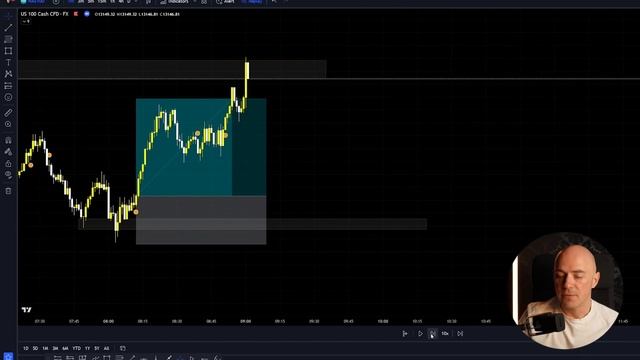Click the 08:00 label on time axis
The height and width of the screenshot is (360, 640).
[109, 322]
